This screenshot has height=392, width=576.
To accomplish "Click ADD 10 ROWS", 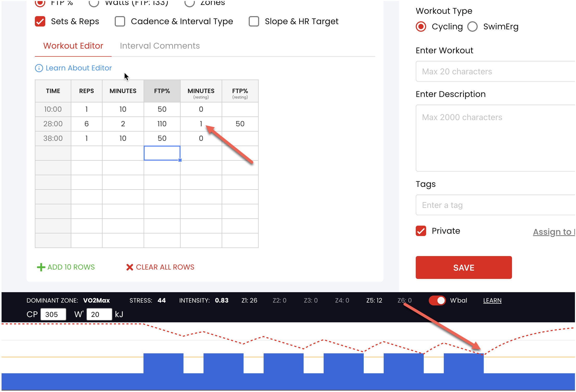I will pos(71,267).
